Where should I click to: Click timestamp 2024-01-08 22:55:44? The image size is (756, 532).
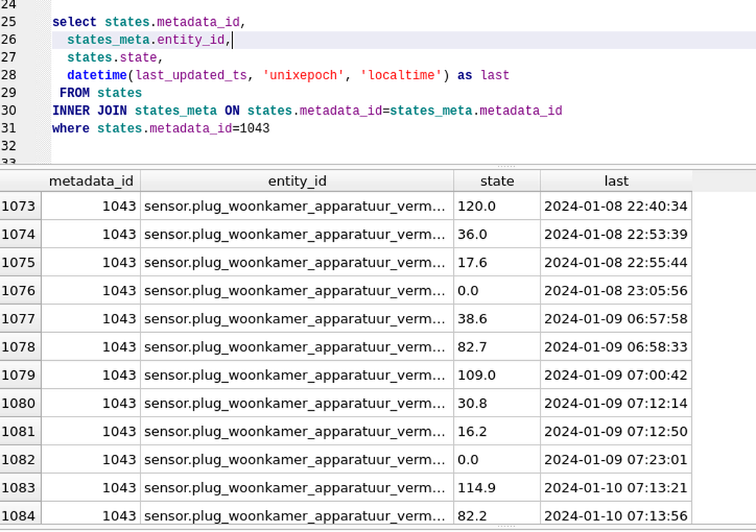(x=616, y=262)
